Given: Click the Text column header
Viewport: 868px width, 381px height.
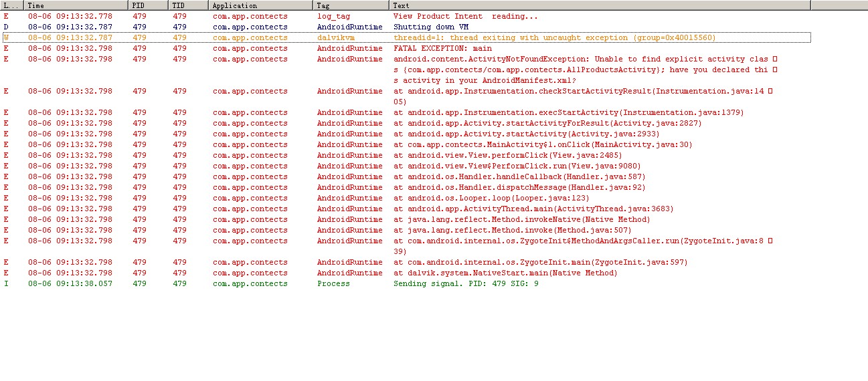Looking at the screenshot, I should coord(600,5).
